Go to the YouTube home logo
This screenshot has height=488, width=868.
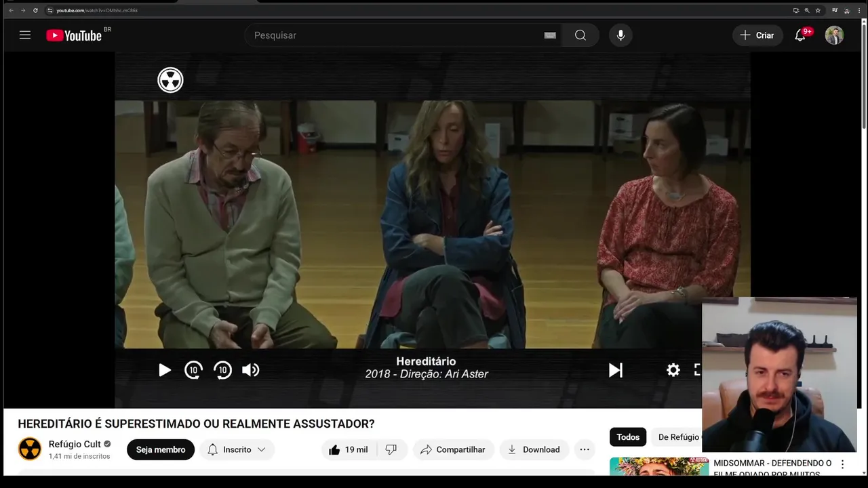[x=74, y=35]
